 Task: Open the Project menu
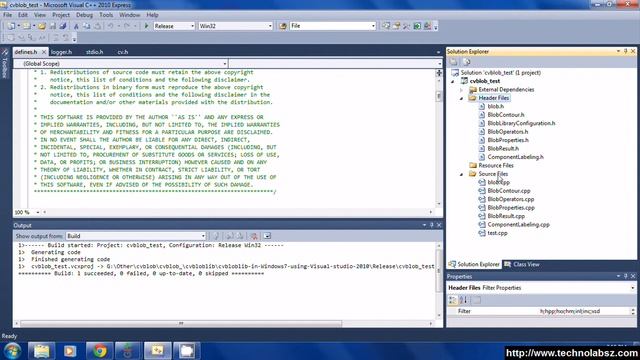tap(61, 15)
